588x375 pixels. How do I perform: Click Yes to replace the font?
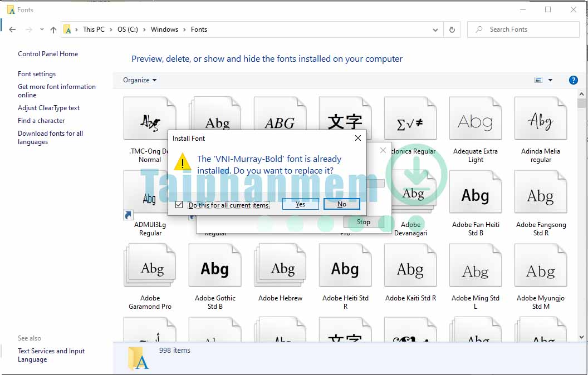coord(300,204)
